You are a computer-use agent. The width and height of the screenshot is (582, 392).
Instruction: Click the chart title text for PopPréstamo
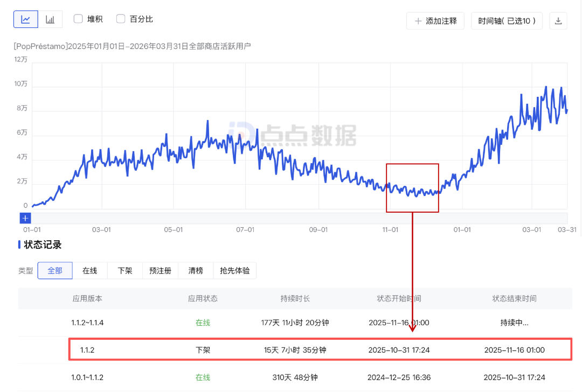[x=132, y=46]
